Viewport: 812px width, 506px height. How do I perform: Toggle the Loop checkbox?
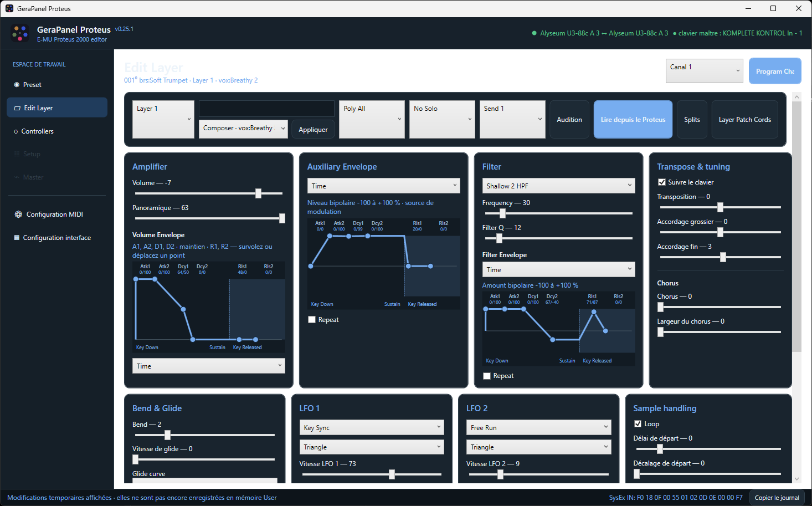[638, 424]
